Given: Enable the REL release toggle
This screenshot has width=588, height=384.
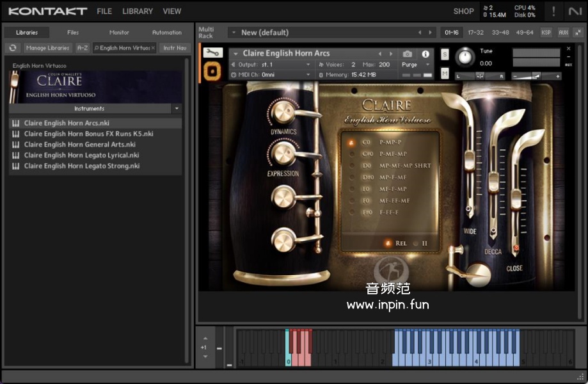Looking at the screenshot, I should pos(388,243).
